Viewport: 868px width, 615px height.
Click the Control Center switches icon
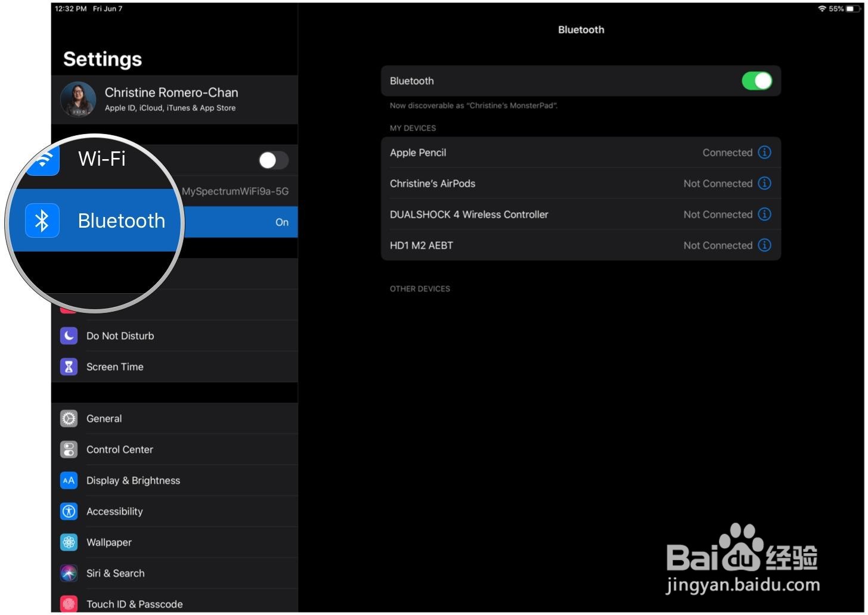69,450
